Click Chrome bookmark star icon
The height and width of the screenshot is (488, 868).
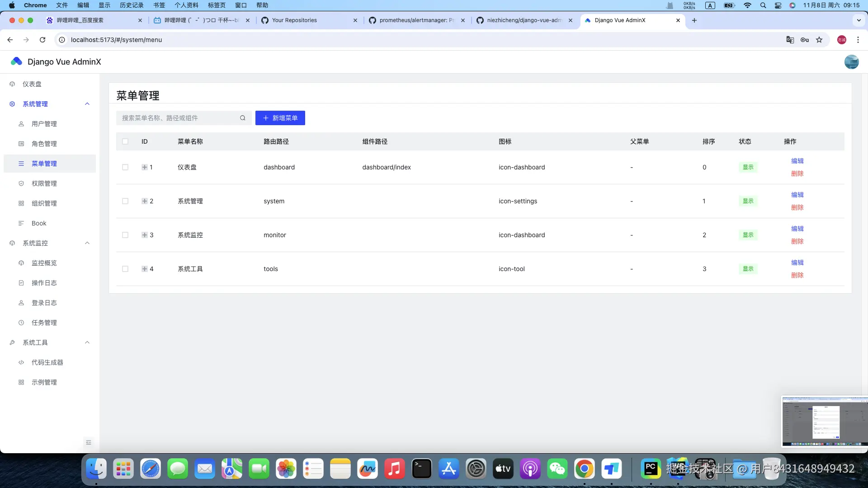819,40
